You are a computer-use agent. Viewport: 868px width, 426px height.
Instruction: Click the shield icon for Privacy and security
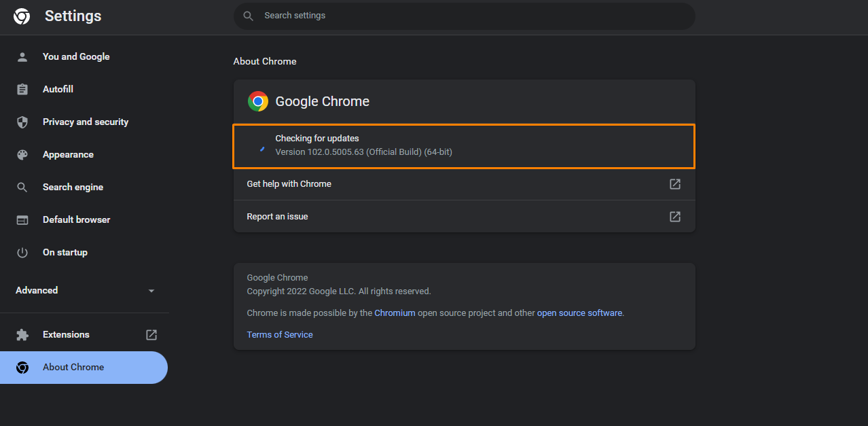click(22, 122)
